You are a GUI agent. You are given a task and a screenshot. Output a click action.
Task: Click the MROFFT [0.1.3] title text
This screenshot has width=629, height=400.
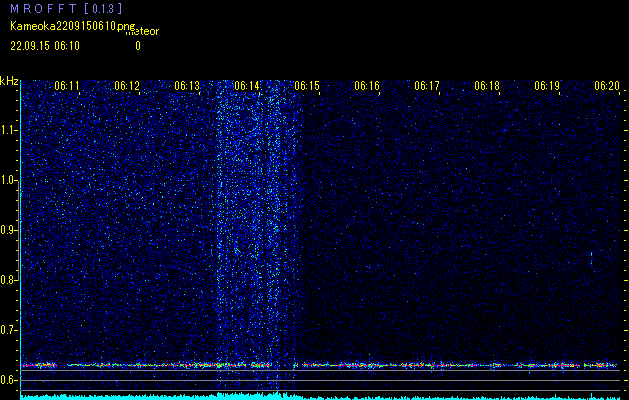[x=66, y=8]
